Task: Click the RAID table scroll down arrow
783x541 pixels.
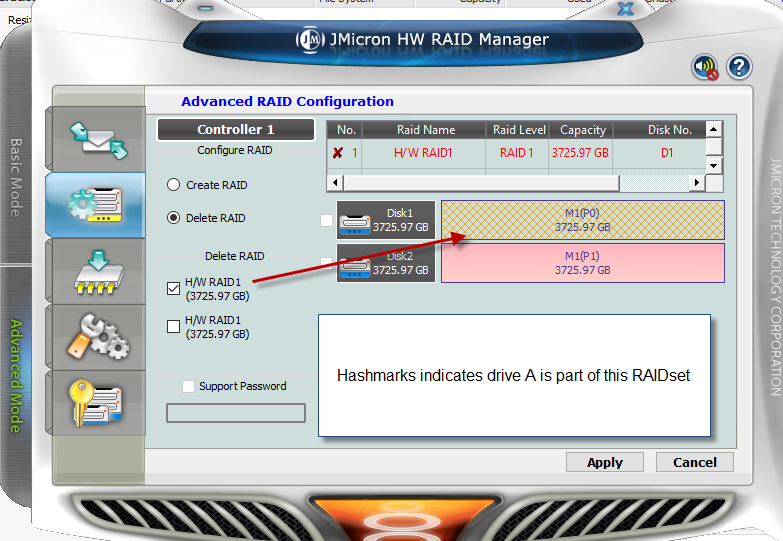Action: pyautogui.click(x=714, y=165)
